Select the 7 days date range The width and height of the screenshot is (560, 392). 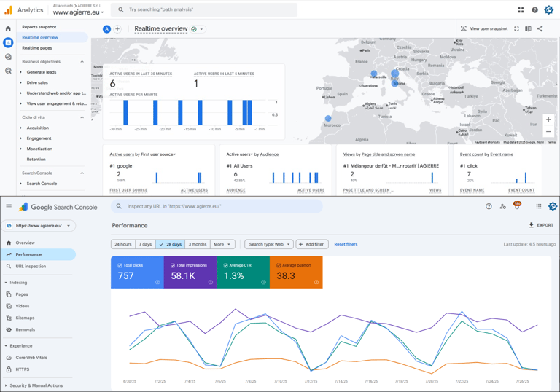pyautogui.click(x=145, y=244)
